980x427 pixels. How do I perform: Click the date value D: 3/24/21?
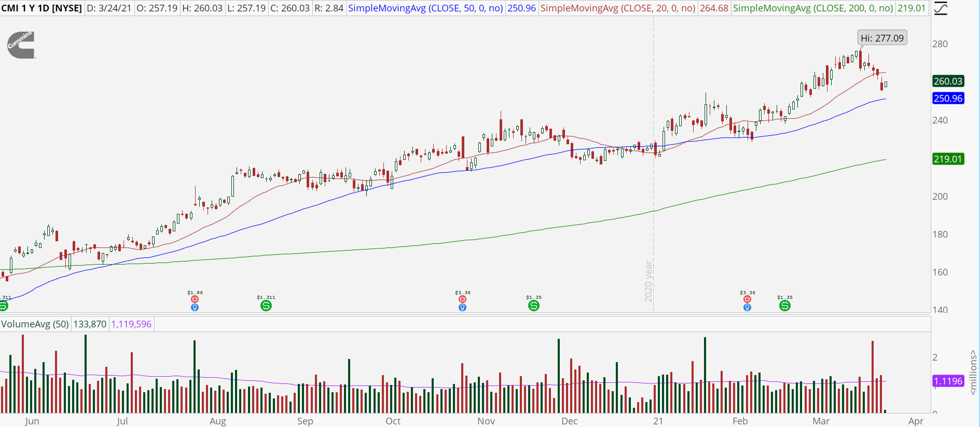(x=109, y=8)
